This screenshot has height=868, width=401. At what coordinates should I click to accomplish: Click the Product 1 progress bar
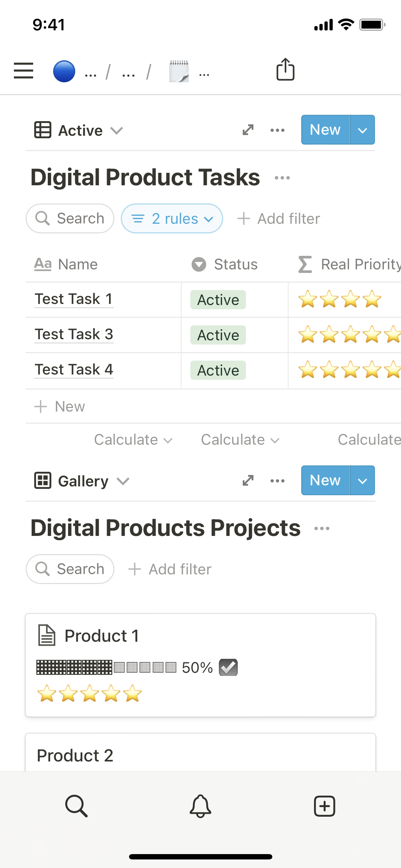coord(106,667)
